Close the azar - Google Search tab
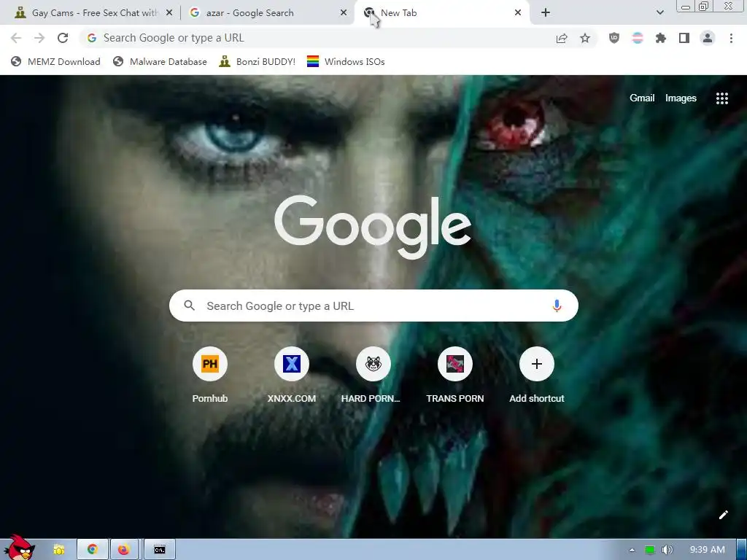Viewport: 747px width, 560px height. click(x=343, y=13)
